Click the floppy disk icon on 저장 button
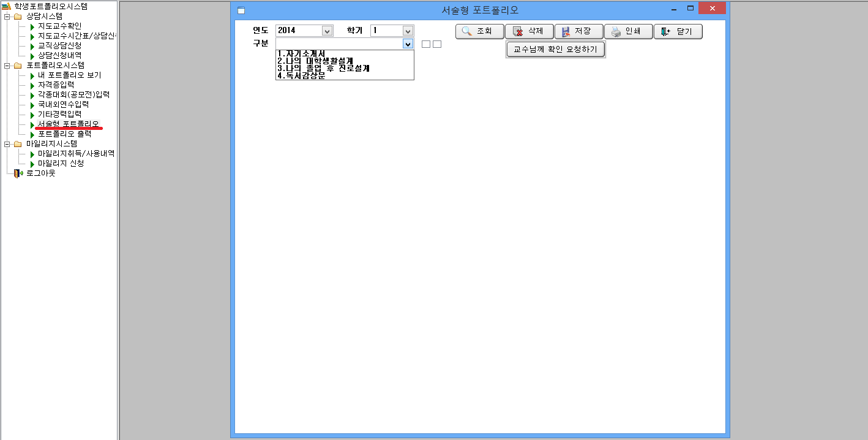 pyautogui.click(x=566, y=32)
